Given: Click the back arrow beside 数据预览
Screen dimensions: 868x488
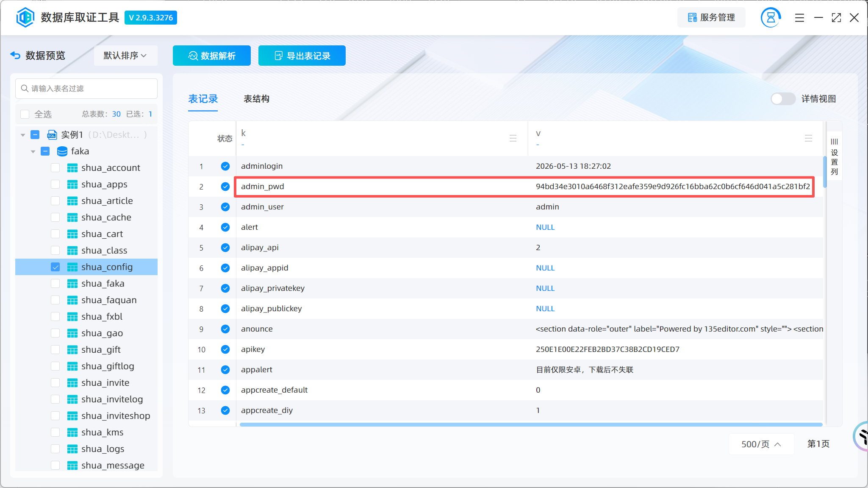Looking at the screenshot, I should point(15,56).
